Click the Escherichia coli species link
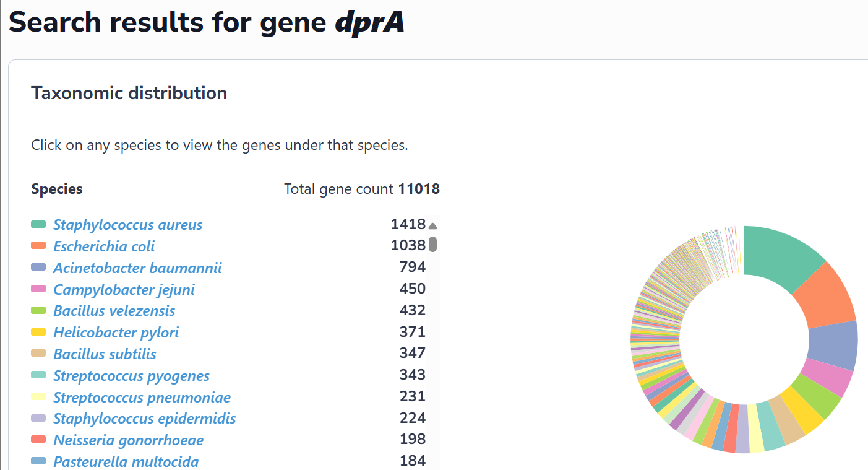 (104, 246)
